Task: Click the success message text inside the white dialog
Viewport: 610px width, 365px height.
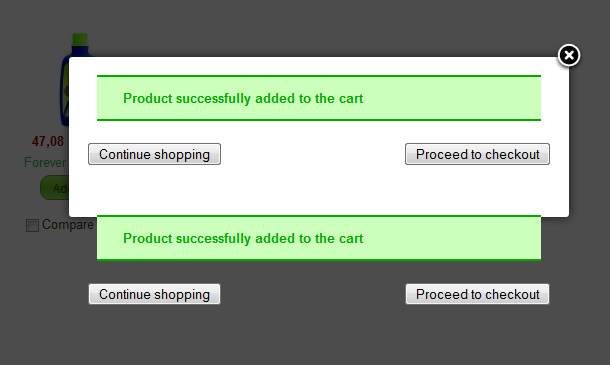Action: pos(243,98)
